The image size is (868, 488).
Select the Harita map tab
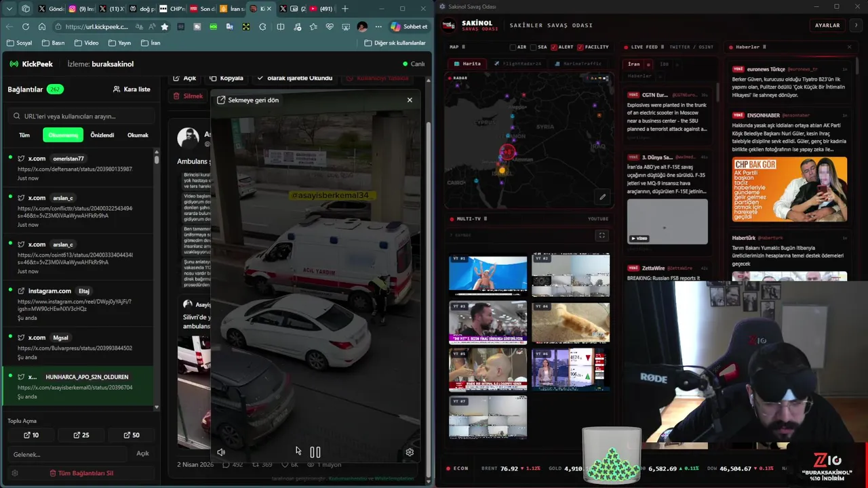(x=468, y=64)
